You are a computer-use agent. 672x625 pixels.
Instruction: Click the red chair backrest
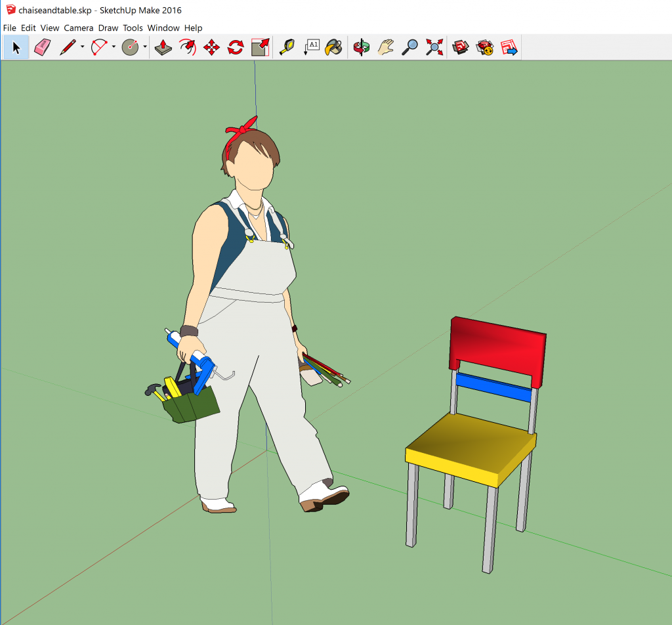[x=497, y=349]
